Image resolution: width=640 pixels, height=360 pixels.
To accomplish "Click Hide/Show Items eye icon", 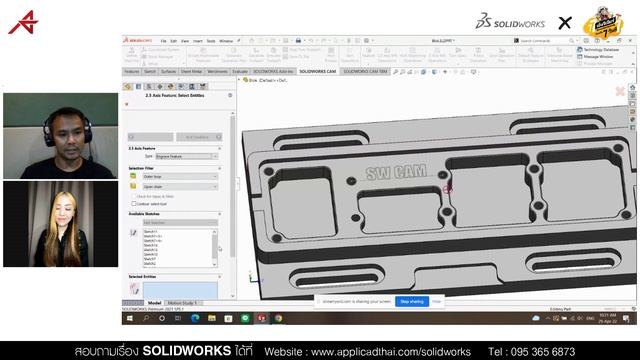I will click(x=445, y=72).
